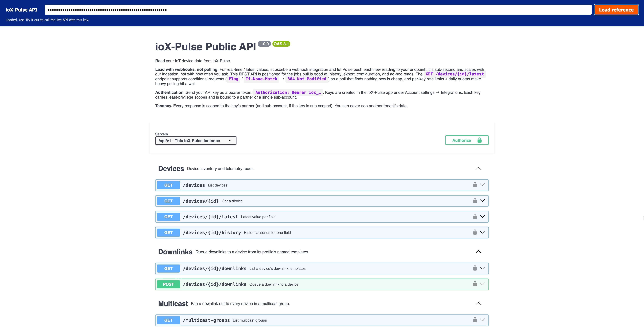The width and height of the screenshot is (644, 327).
Task: Click the GET badge for /multicast-groups
Action: tap(168, 320)
